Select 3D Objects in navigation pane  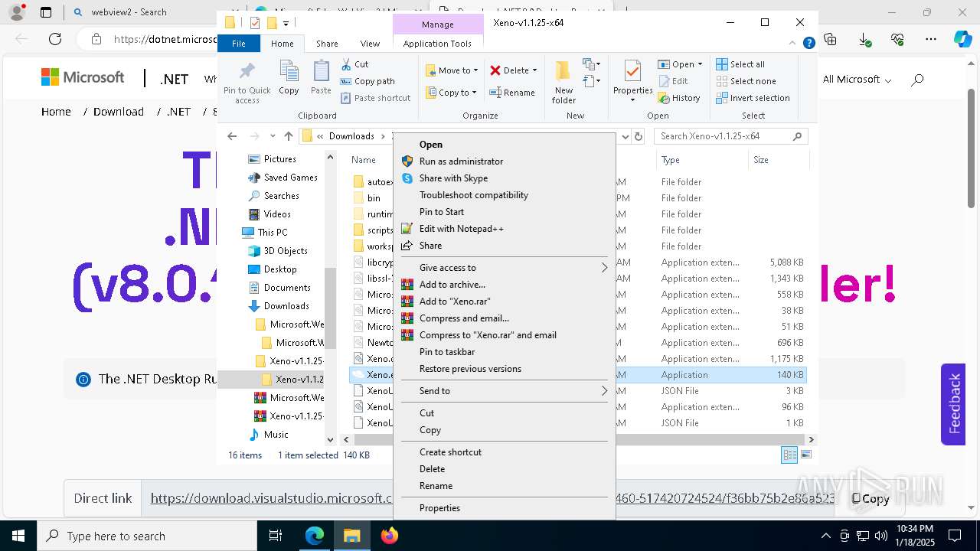click(286, 251)
